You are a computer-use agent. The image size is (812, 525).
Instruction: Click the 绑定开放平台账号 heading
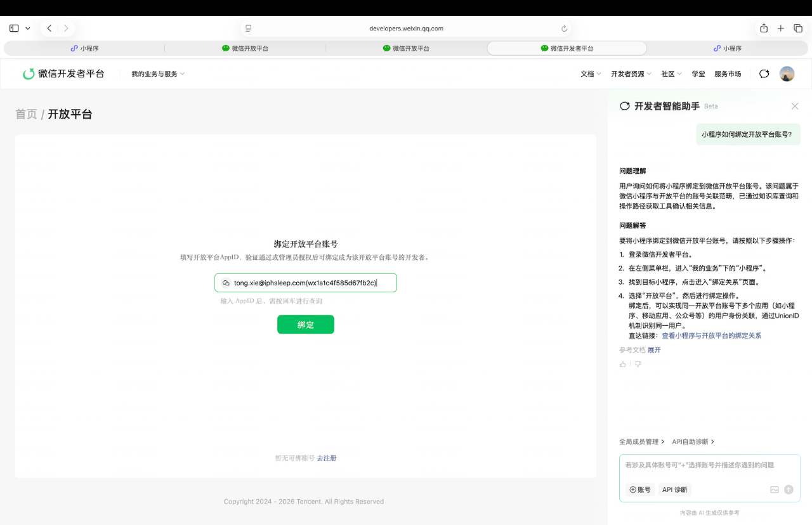(x=306, y=244)
